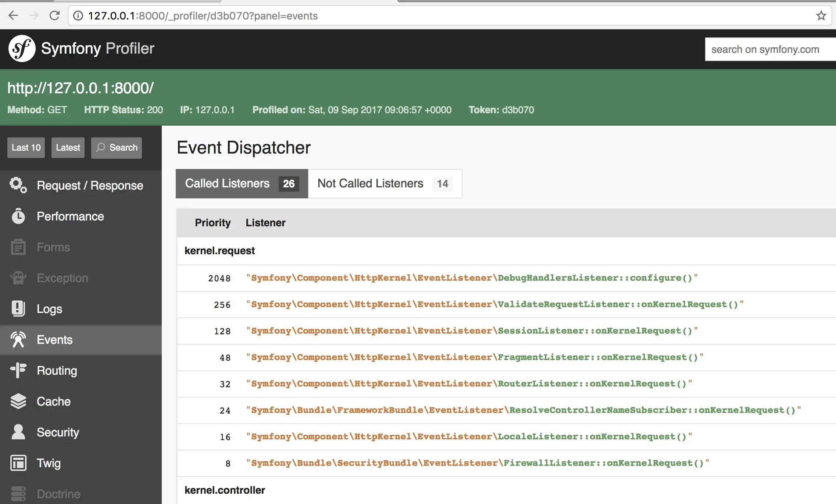Click the priority value 256

pos(222,305)
